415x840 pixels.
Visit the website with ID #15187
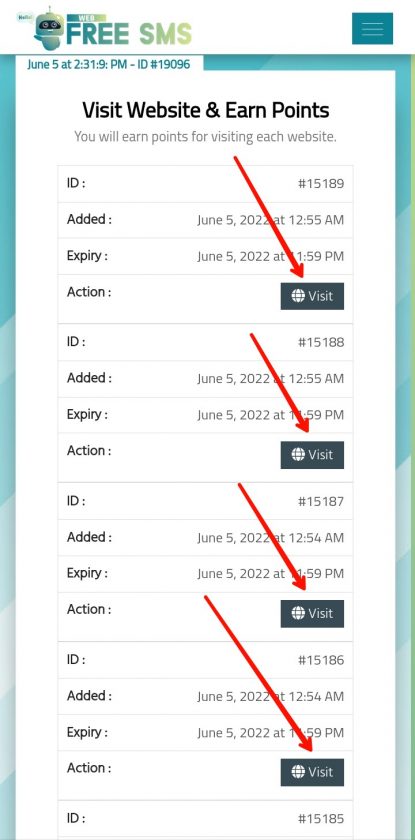(x=312, y=613)
